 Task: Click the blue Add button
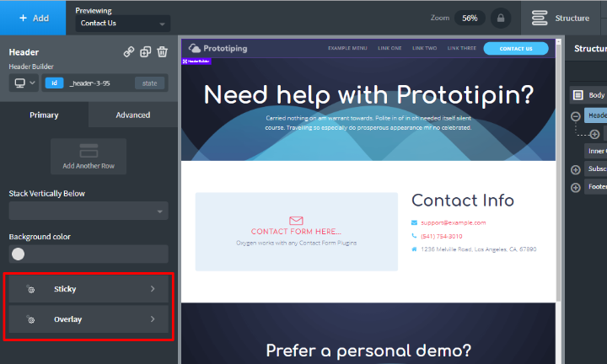33,18
